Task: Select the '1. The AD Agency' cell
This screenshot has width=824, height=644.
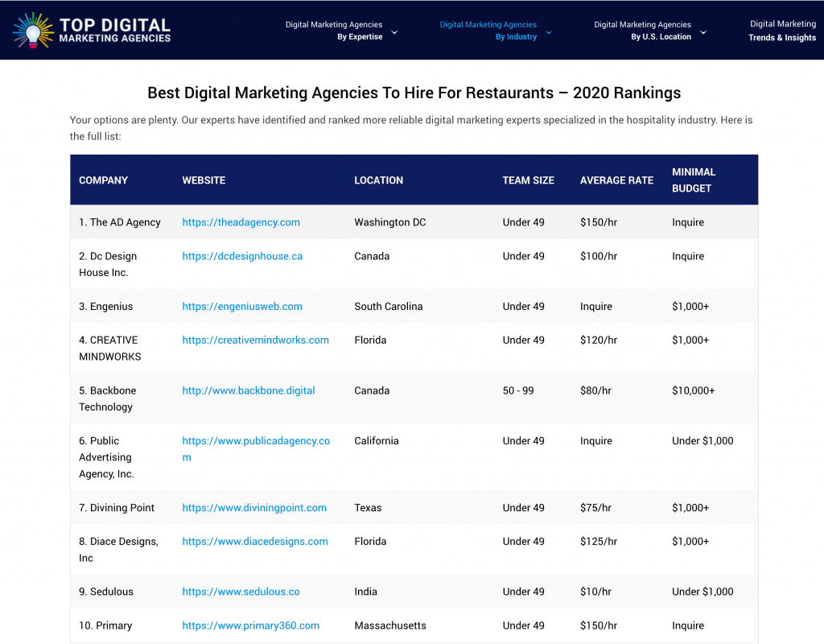Action: 120,222
